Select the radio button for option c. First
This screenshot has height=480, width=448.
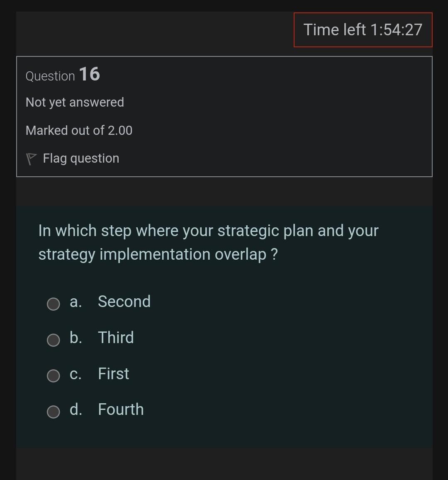(x=53, y=376)
